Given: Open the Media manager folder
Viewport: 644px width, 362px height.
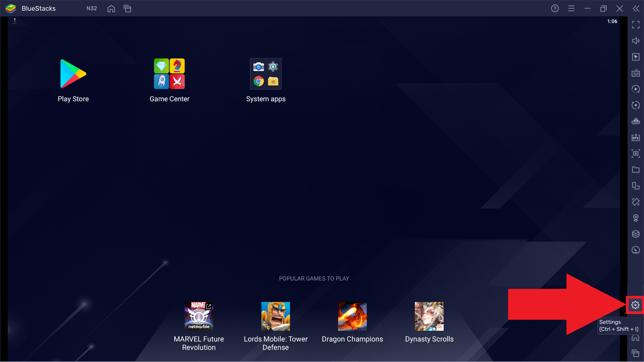Looking at the screenshot, I should click(x=635, y=170).
